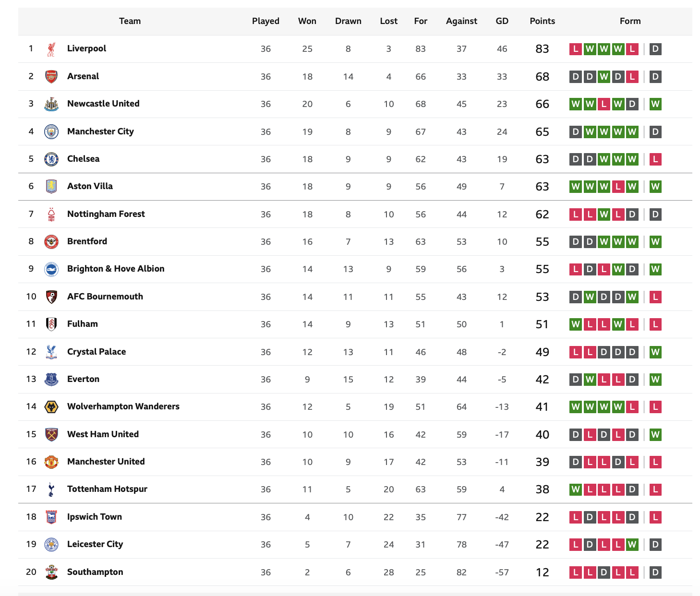
Task: Click the Points column header
Action: click(x=543, y=21)
